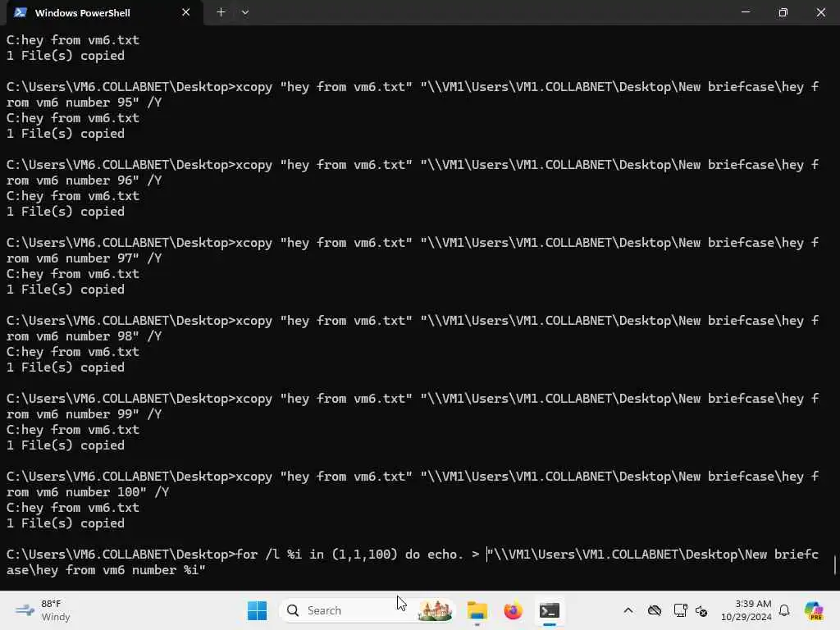Select the Terminal icon in the taskbar
840x630 pixels.
tap(549, 610)
